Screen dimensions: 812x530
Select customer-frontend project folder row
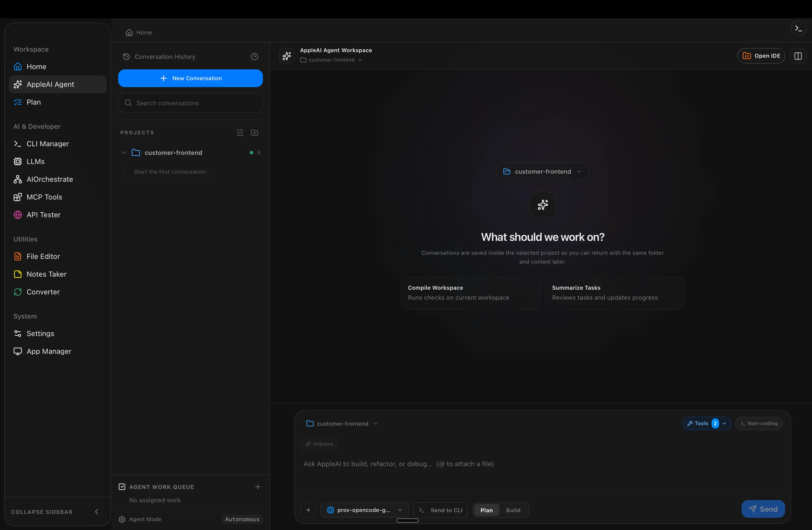pos(190,153)
